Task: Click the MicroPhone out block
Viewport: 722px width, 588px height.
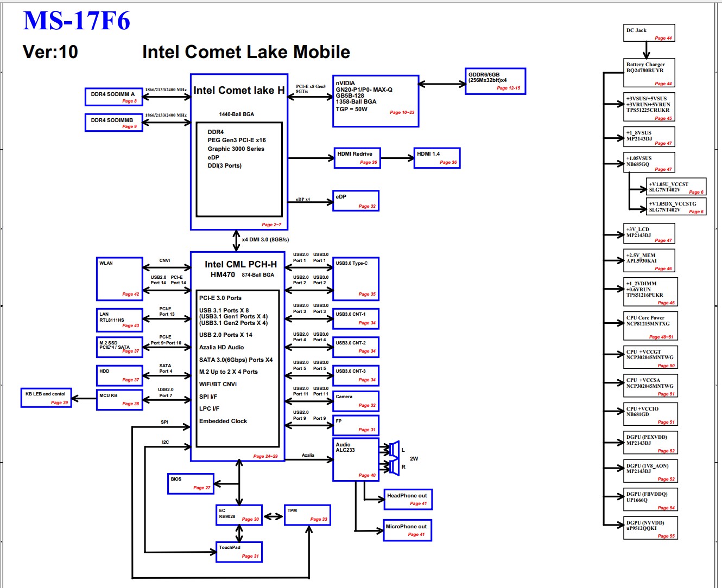Action: (408, 531)
